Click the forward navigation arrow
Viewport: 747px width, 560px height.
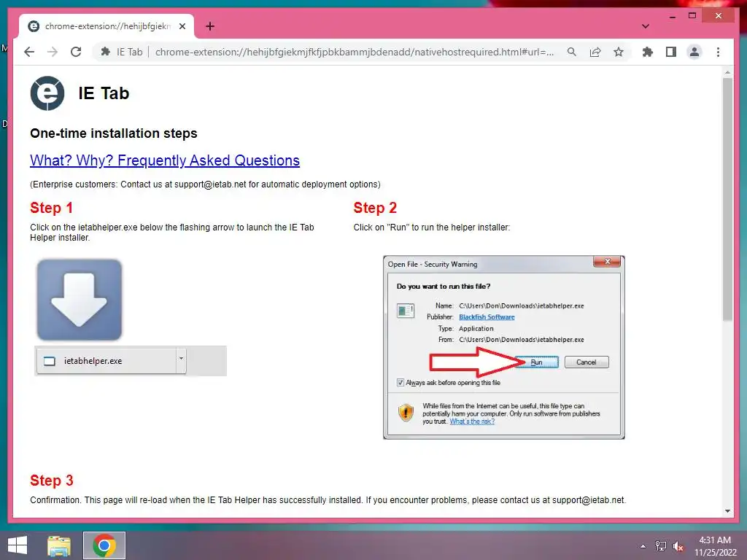pos(53,52)
